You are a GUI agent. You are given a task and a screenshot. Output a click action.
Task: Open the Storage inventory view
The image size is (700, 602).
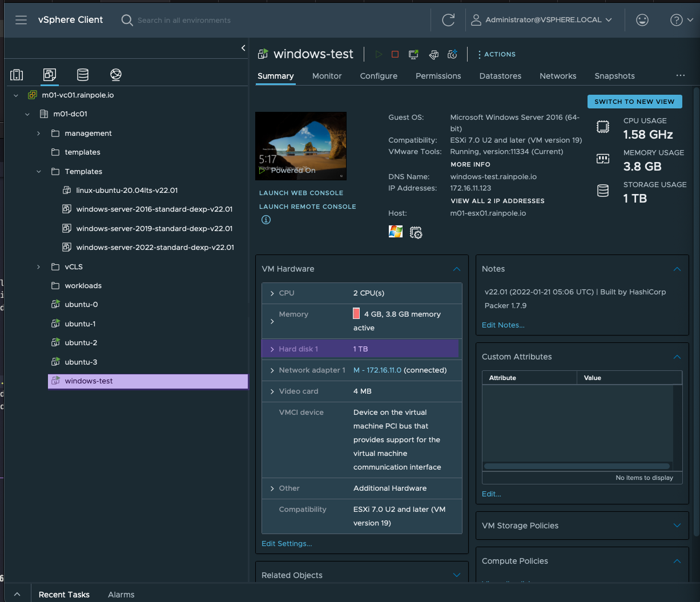pos(83,75)
